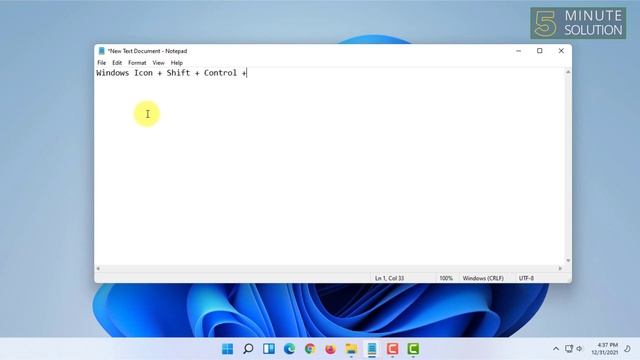The width and height of the screenshot is (640, 360).
Task: Launch Google Chrome from taskbar
Action: (310, 349)
